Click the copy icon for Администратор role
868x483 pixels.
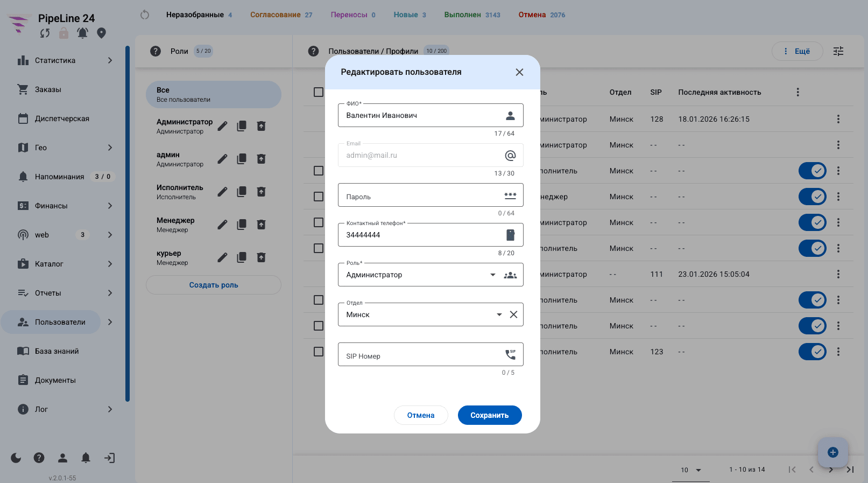[x=242, y=126]
